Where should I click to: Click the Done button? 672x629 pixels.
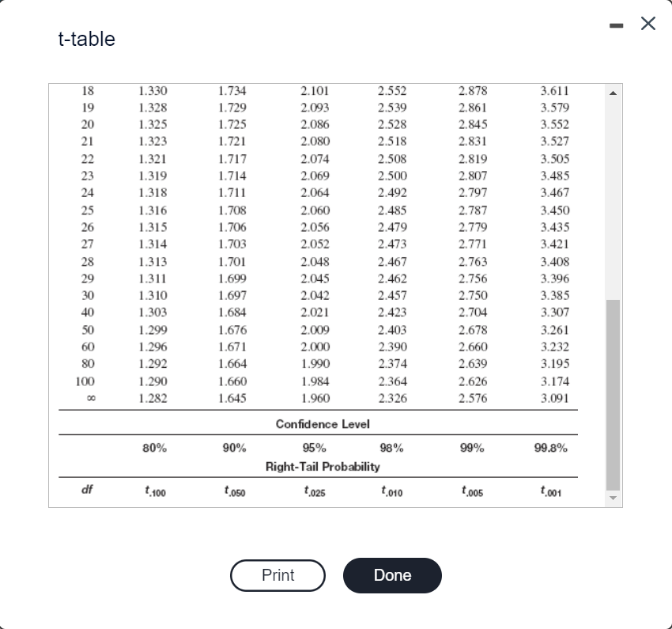click(x=392, y=575)
